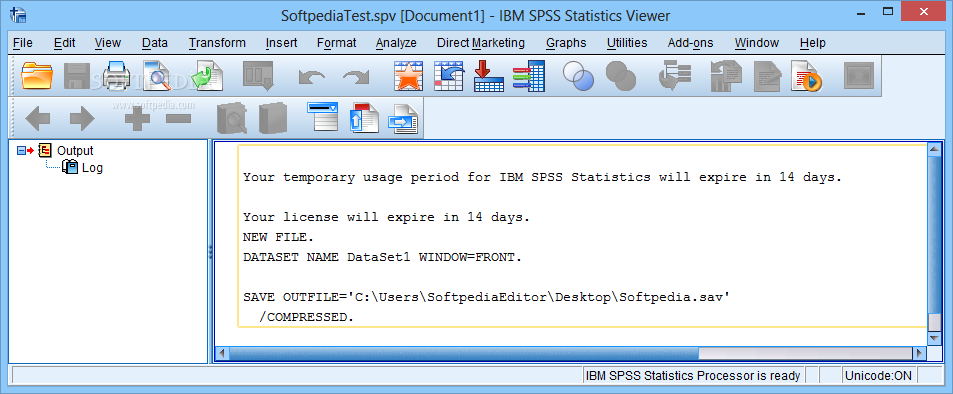The width and height of the screenshot is (953, 394).
Task: Collapse the Output tree node
Action: (x=21, y=151)
